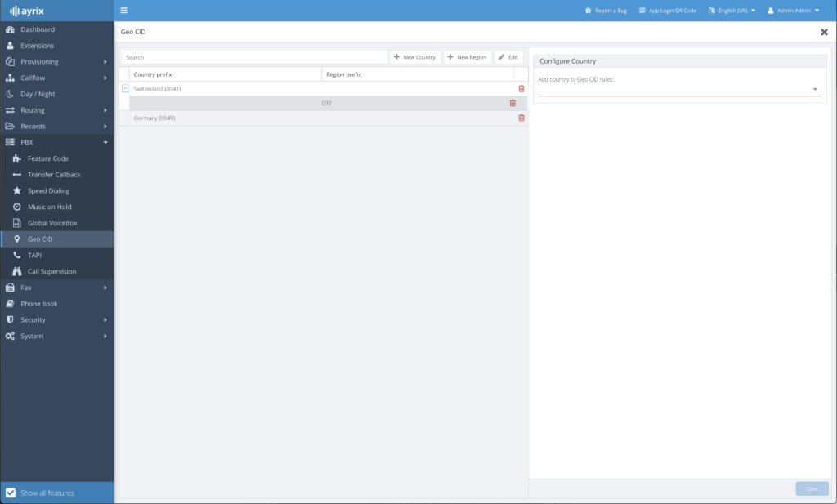Click the Fax machine icon

coord(10,288)
